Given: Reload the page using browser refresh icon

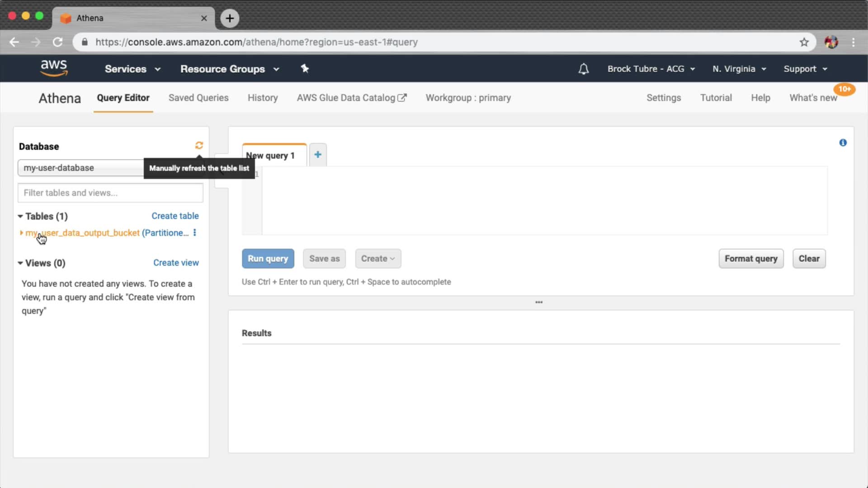Looking at the screenshot, I should [57, 42].
